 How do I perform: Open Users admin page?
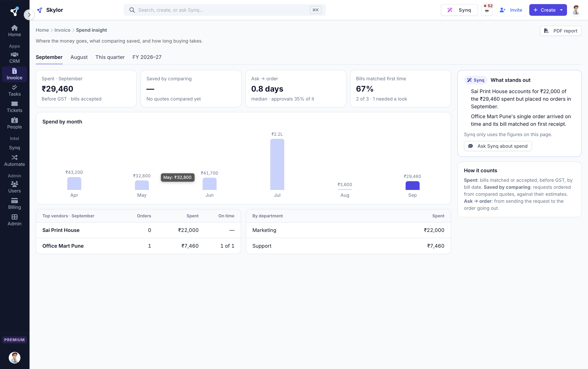[x=14, y=187]
